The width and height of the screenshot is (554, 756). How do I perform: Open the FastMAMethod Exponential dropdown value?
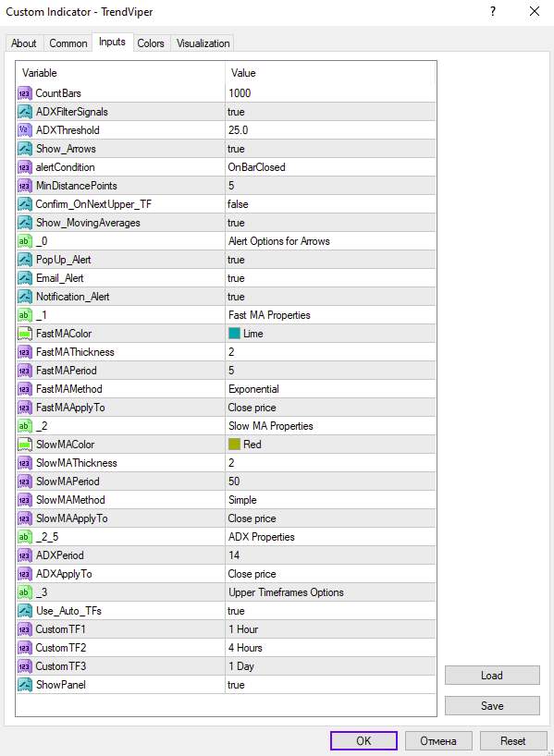(330, 388)
